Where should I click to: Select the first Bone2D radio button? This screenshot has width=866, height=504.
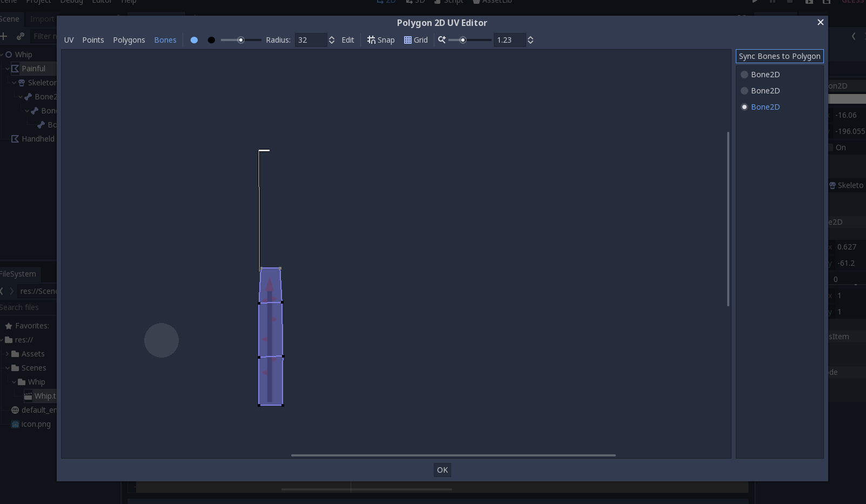pos(744,75)
